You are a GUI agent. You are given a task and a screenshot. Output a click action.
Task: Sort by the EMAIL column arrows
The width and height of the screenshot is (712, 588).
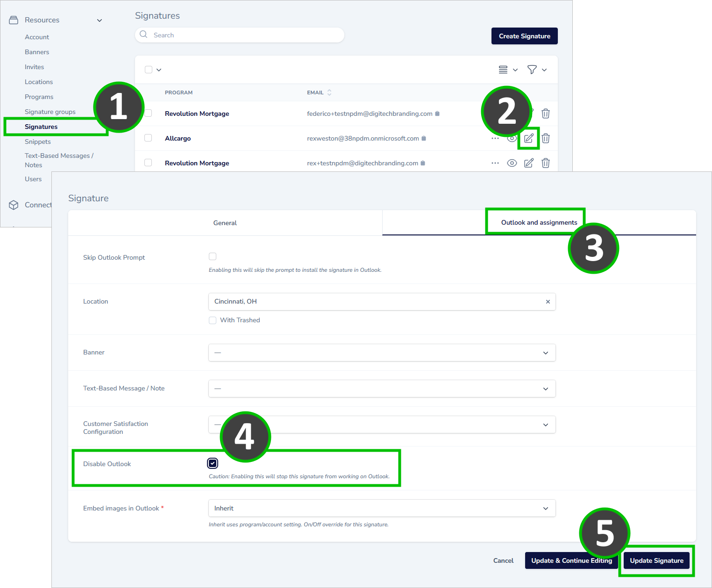pyautogui.click(x=329, y=92)
